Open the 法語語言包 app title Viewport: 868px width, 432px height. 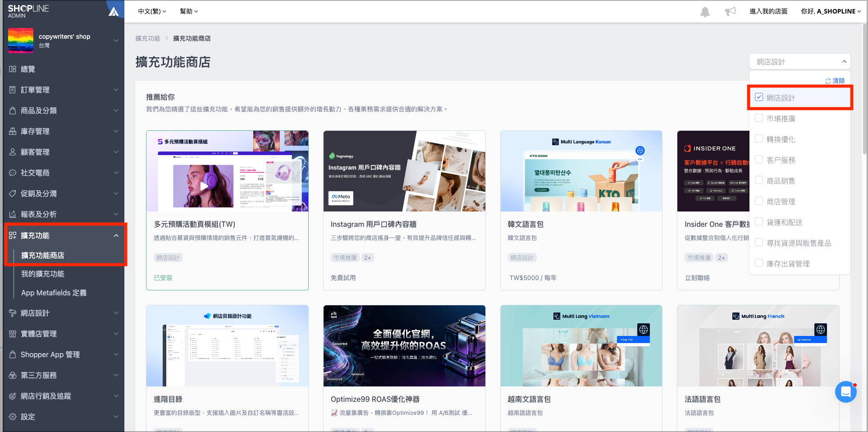point(703,400)
